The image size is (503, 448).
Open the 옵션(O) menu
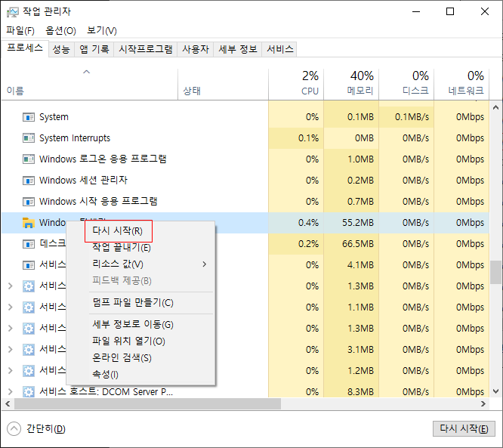point(60,30)
